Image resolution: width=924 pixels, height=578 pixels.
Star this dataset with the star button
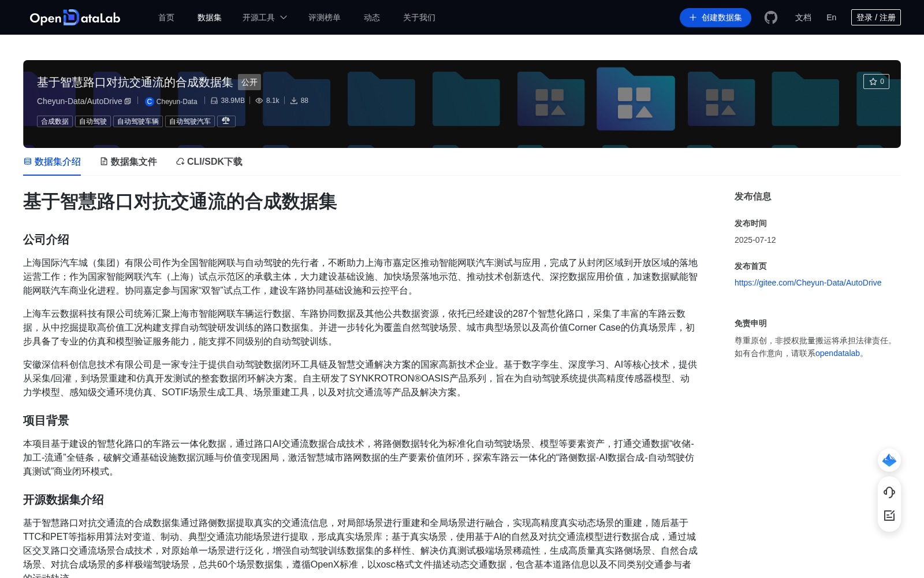[876, 81]
